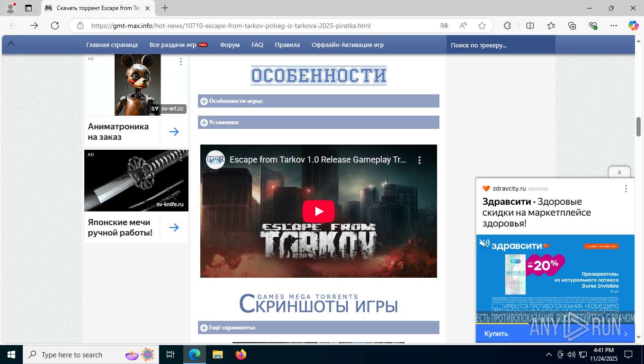Play the Escape from Tarkov video

(319, 211)
